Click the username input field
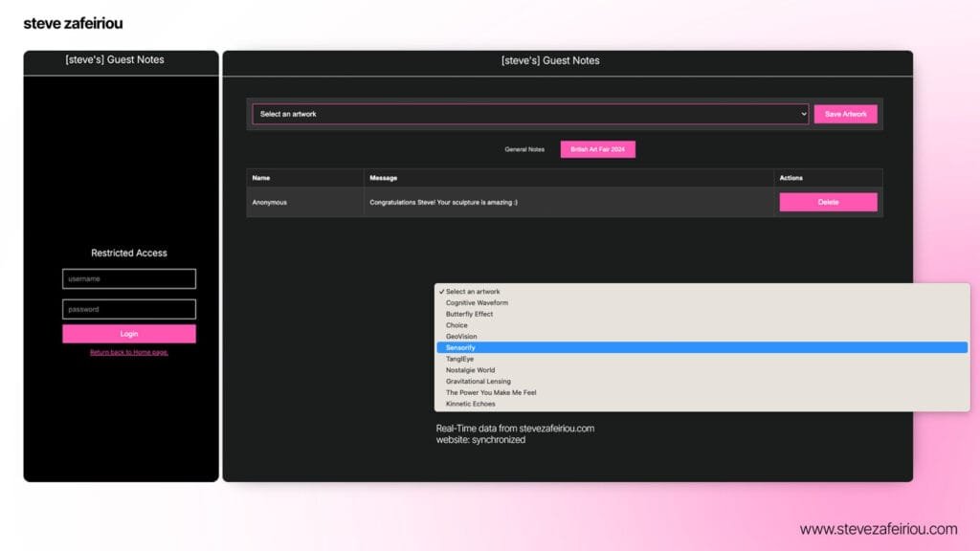The width and height of the screenshot is (980, 551). [x=129, y=278]
